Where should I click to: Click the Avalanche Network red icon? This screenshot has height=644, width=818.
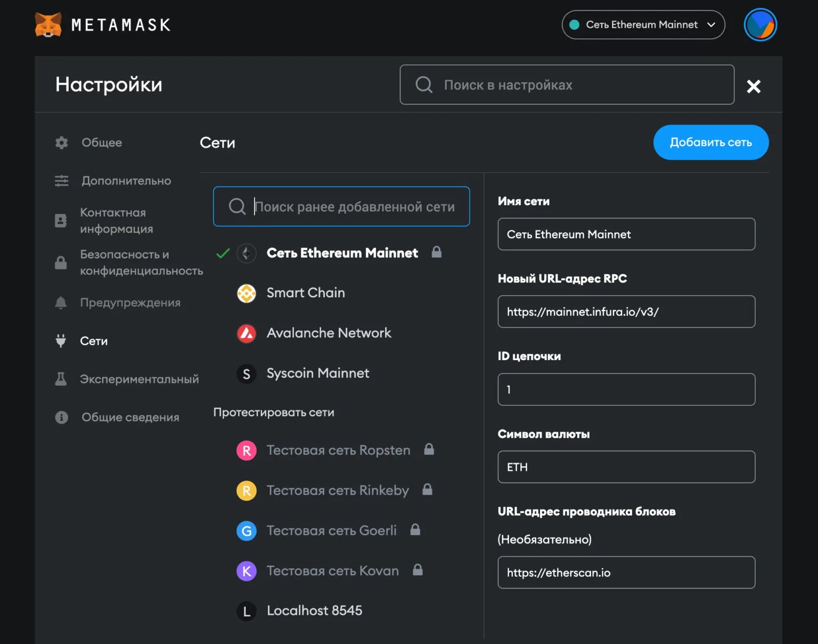[x=246, y=333]
